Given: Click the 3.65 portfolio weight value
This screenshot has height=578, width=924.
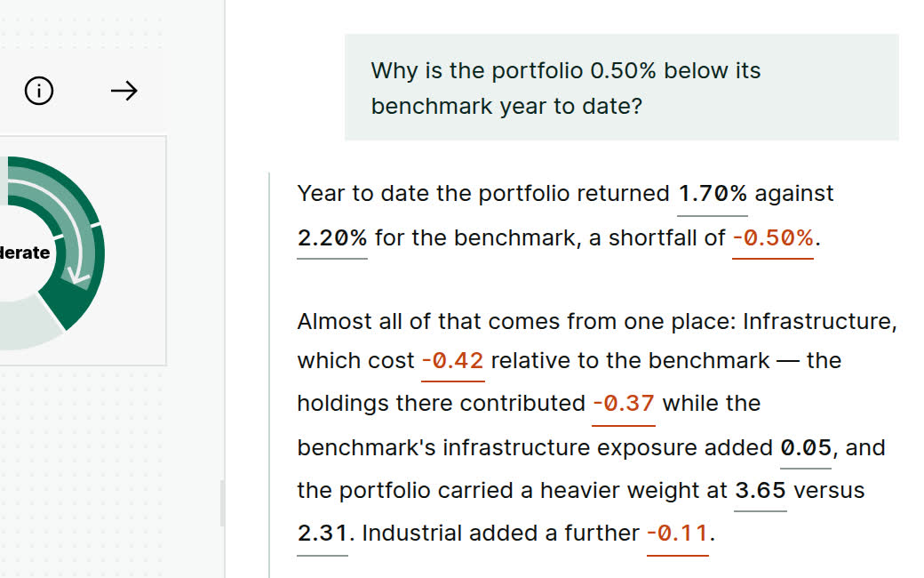Looking at the screenshot, I should pos(761,491).
